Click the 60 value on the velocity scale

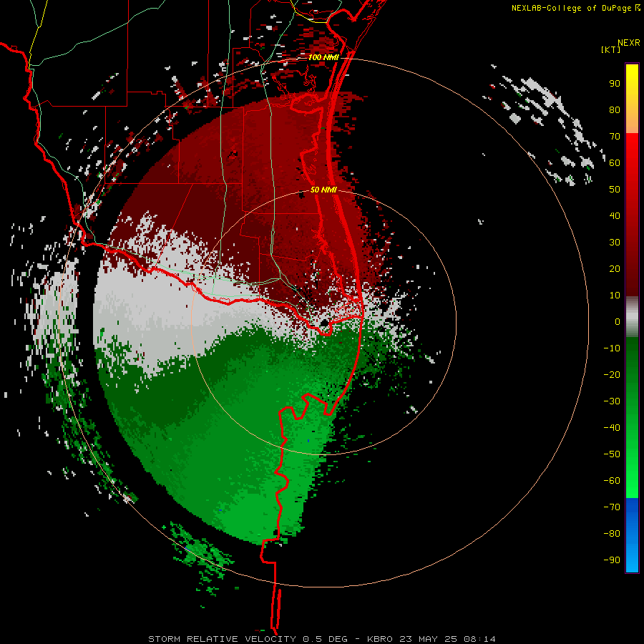click(615, 163)
